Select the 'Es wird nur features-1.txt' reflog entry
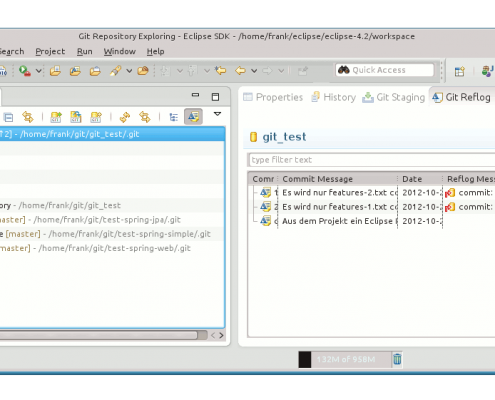This screenshot has height=400, width=495. pos(371,207)
